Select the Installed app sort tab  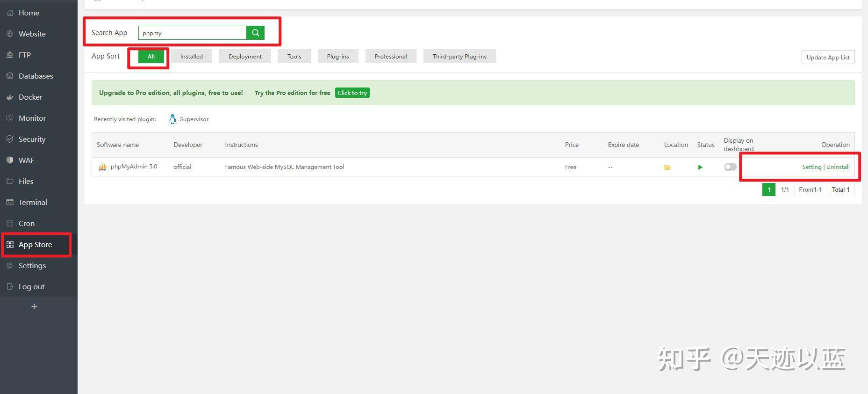pos(192,56)
